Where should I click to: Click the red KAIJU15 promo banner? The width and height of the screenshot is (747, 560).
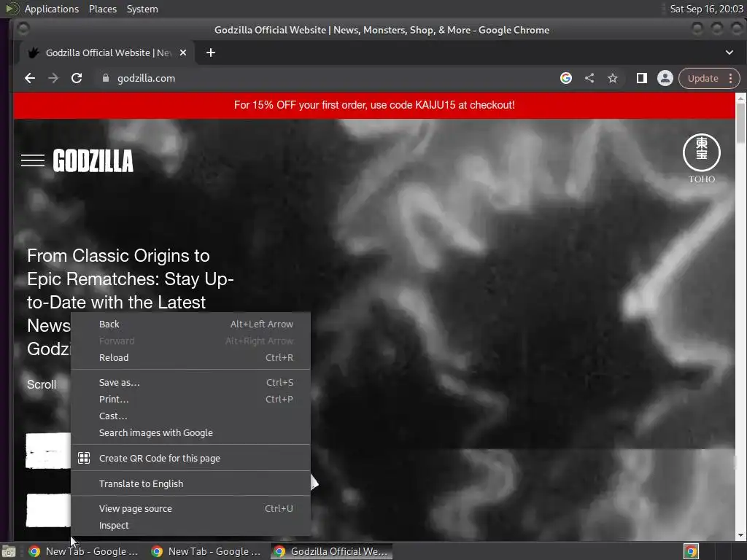374,105
